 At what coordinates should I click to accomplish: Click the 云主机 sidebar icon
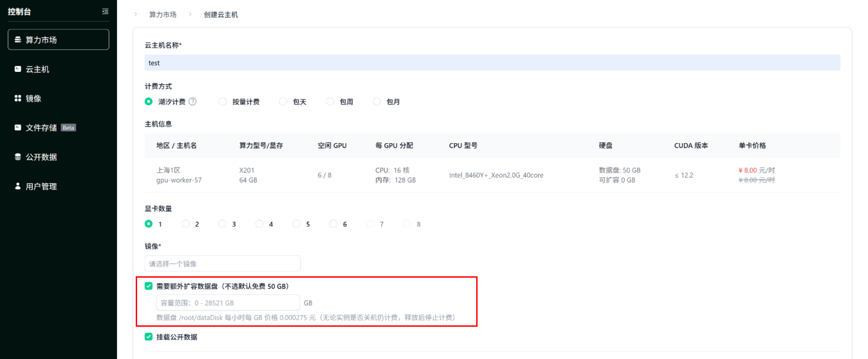click(18, 69)
